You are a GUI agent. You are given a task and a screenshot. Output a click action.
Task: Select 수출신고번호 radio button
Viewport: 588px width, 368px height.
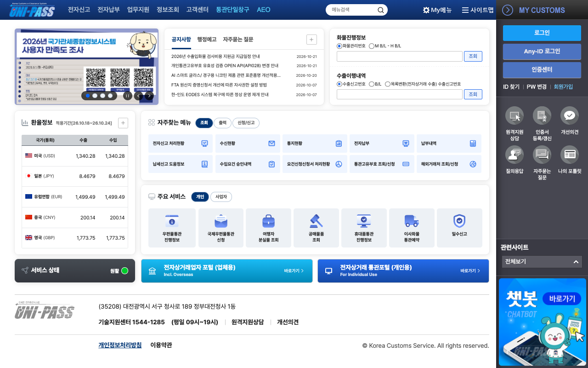(x=339, y=84)
